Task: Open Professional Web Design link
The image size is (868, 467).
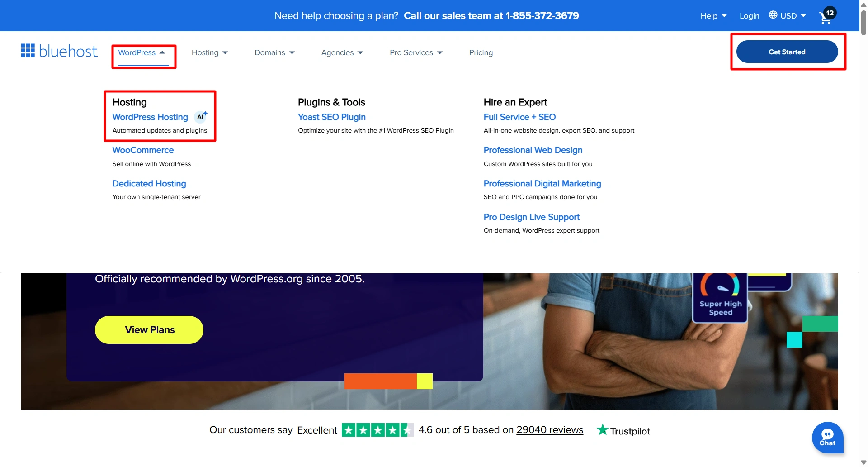Action: pyautogui.click(x=533, y=150)
